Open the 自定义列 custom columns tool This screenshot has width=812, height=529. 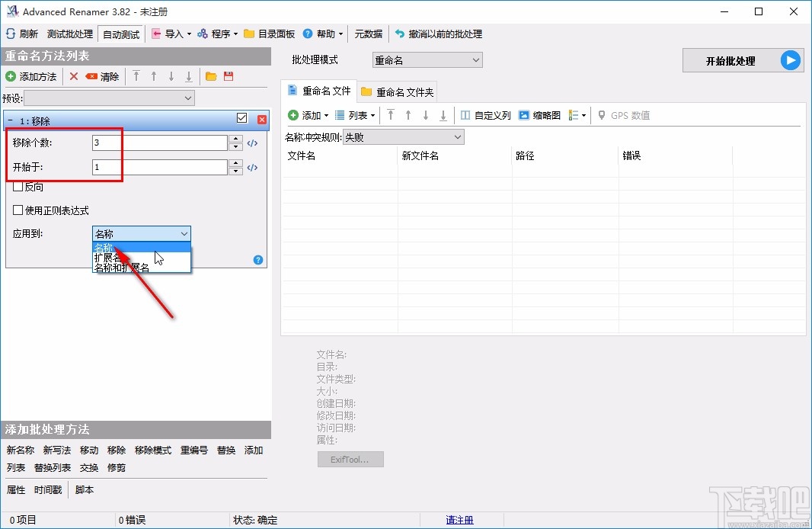(491, 115)
